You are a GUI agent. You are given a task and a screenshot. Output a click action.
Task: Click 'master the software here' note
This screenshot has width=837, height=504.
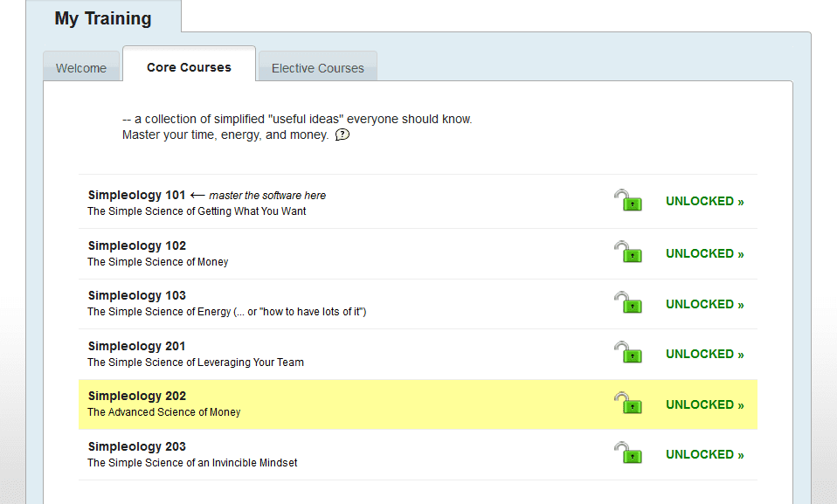[267, 196]
